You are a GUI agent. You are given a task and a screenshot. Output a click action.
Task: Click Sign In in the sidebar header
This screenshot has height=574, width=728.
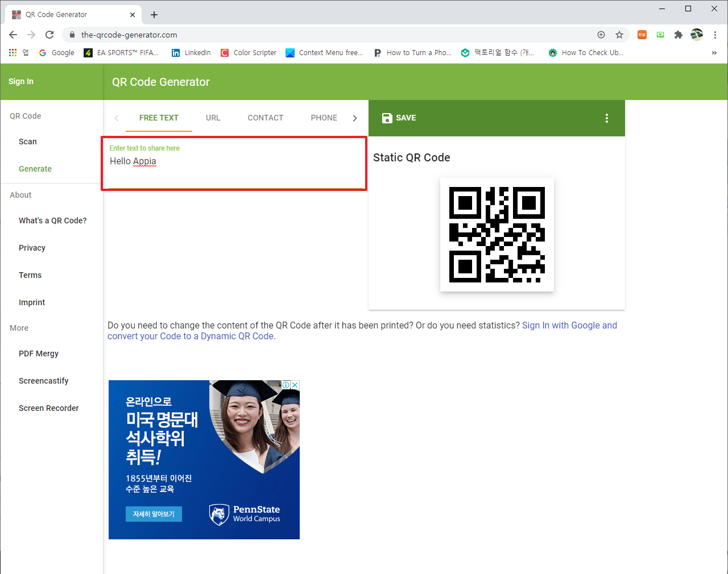[x=21, y=81]
